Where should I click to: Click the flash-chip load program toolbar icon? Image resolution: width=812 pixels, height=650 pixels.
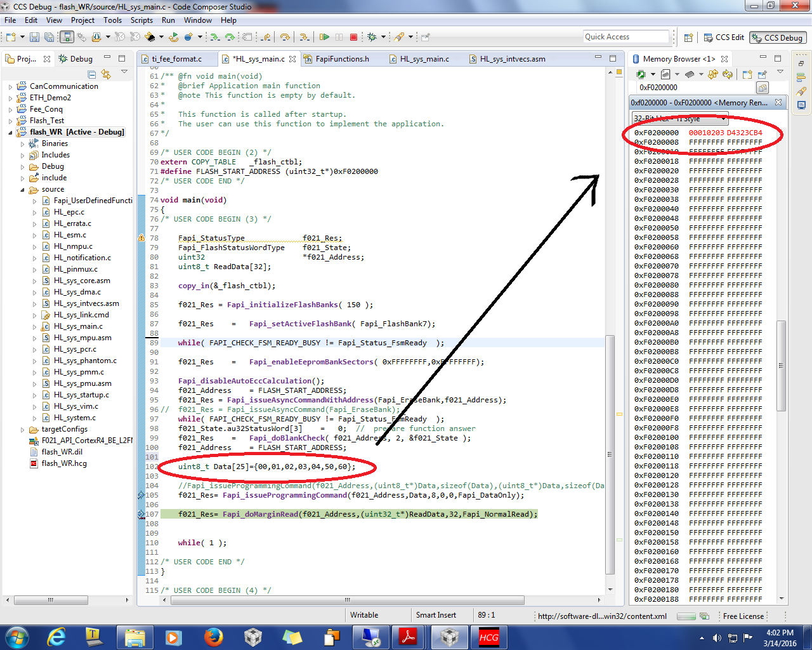tap(150, 37)
